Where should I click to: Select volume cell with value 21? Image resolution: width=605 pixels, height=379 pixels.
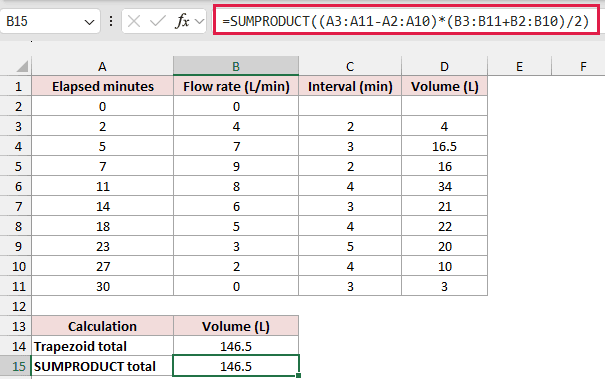(444, 206)
